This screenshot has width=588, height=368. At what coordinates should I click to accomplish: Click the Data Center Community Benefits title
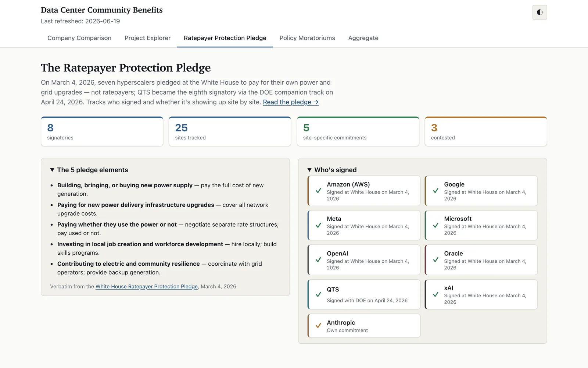coord(102,10)
